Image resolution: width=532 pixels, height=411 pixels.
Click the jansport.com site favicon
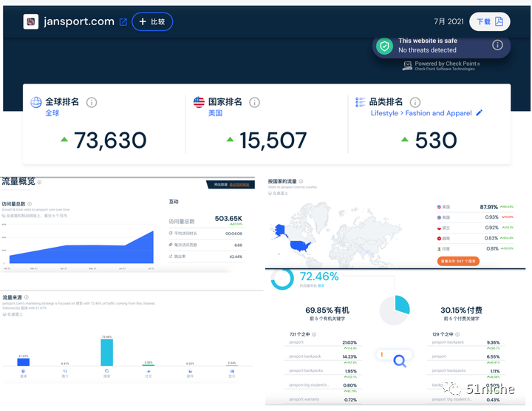tap(30, 21)
